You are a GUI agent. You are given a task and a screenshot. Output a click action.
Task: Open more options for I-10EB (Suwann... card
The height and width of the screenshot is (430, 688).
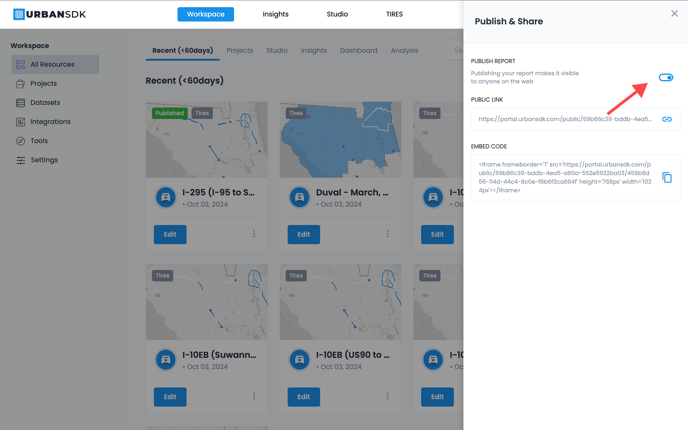tap(254, 396)
